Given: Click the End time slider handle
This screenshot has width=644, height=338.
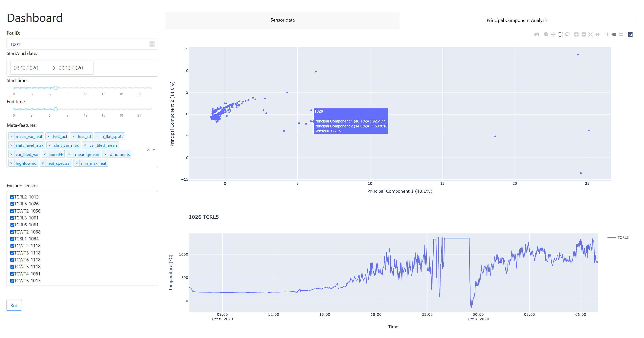Looking at the screenshot, I should [56, 109].
